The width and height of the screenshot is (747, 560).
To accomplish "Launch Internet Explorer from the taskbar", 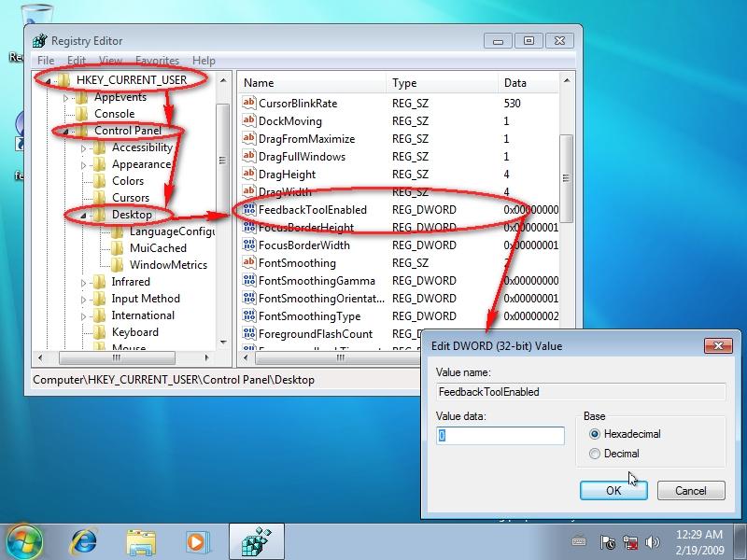I will tap(85, 539).
